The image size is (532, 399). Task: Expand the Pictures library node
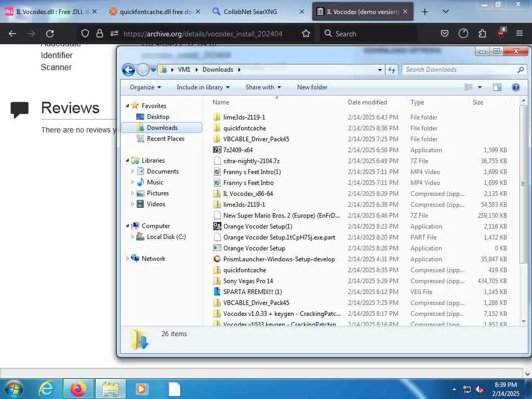(x=132, y=193)
